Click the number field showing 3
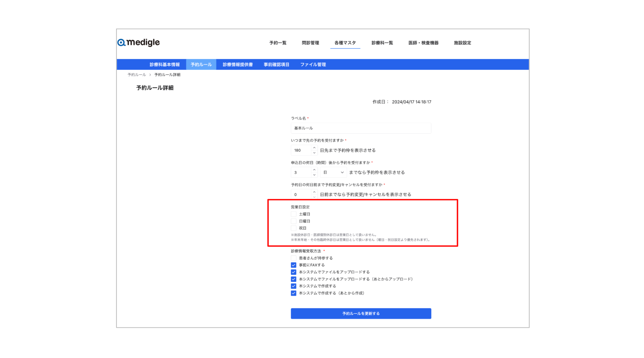 coord(301,172)
